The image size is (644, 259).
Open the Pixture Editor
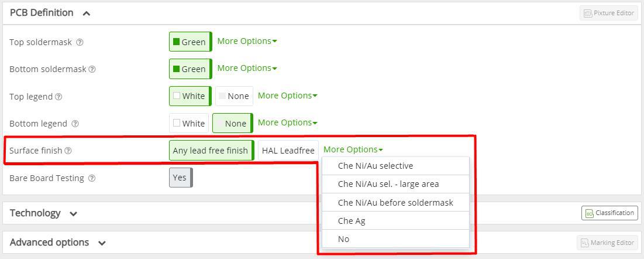(609, 13)
